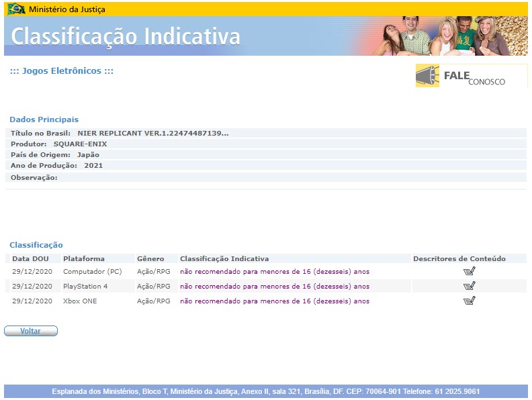This screenshot has width=532, height=400.
Task: Click the Produtor label
Action: (28, 144)
